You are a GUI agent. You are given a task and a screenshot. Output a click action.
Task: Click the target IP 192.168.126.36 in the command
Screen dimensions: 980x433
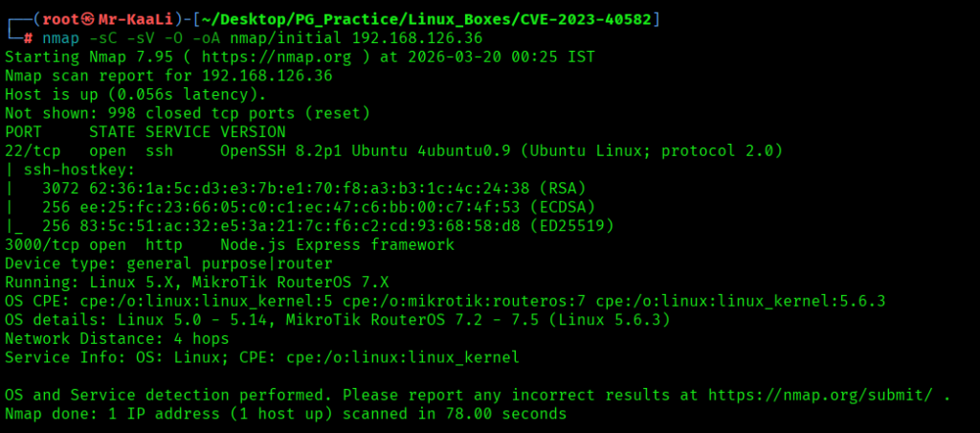click(417, 37)
